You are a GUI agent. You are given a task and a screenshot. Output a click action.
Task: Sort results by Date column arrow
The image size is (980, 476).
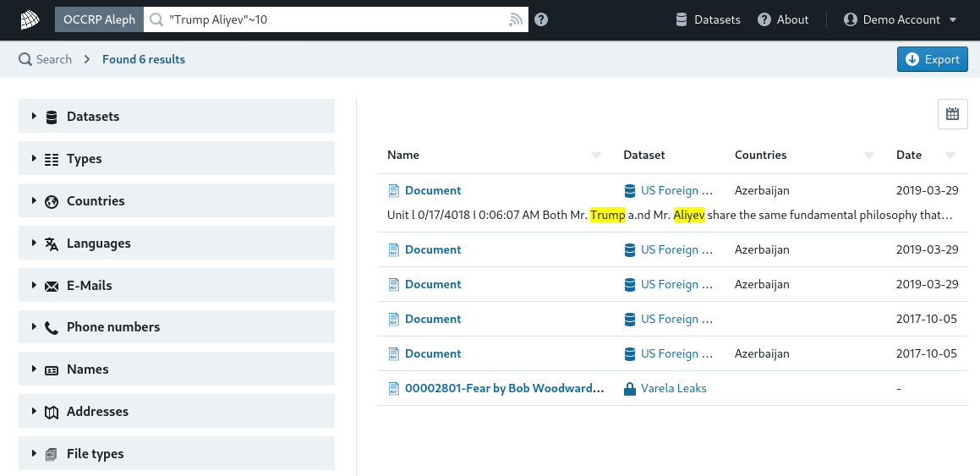(950, 156)
